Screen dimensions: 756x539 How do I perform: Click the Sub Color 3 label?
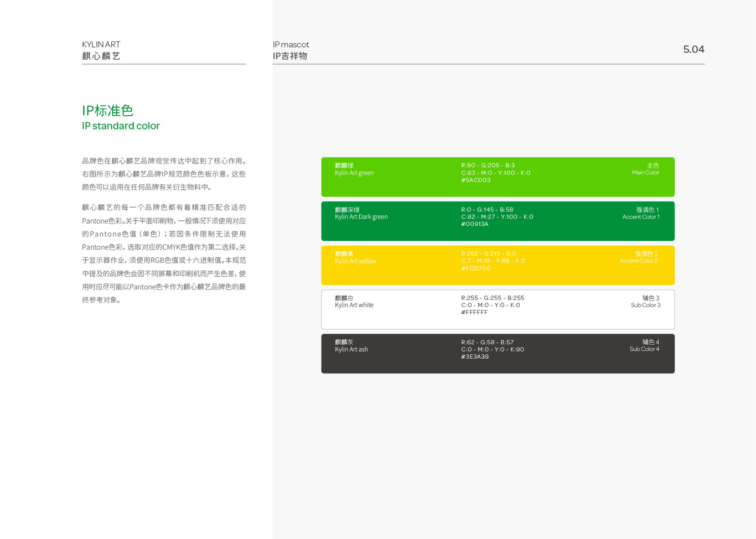(x=645, y=305)
